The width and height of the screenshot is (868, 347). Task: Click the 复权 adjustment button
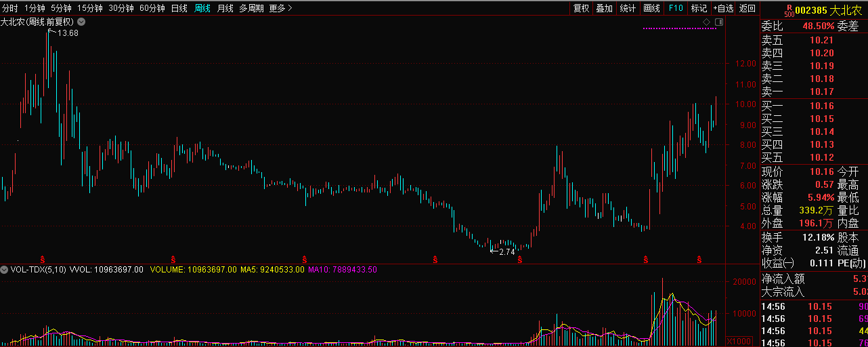pyautogui.click(x=582, y=8)
